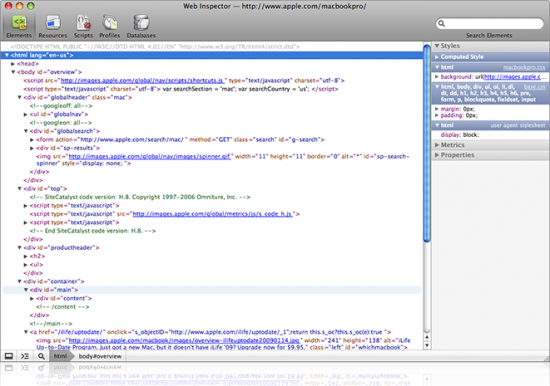Select body#overview breadcrumb
550x386 pixels.
click(100, 356)
